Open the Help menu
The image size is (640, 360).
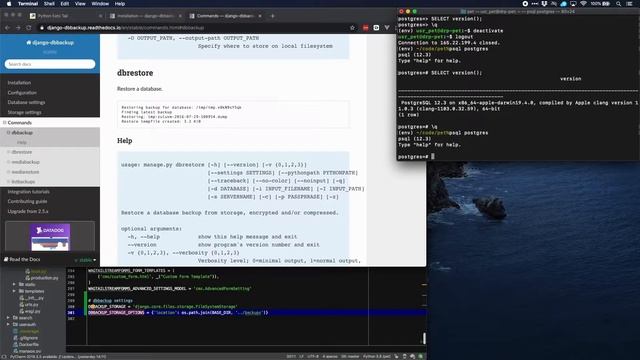coord(120,4)
